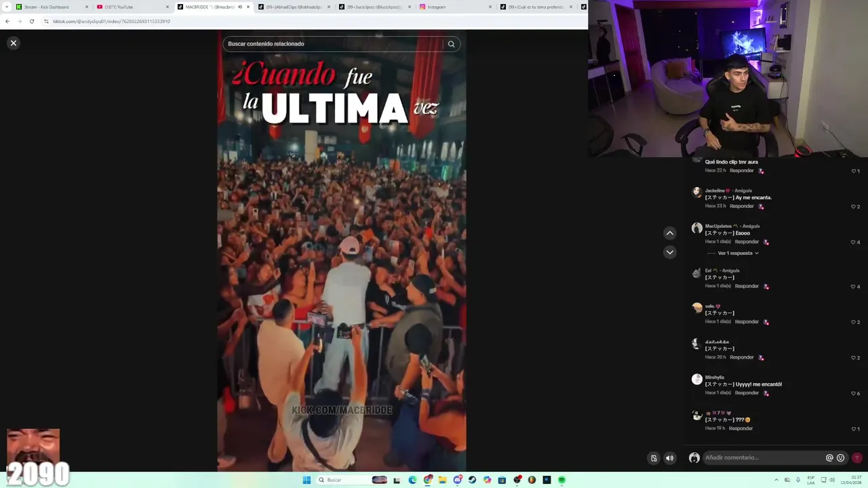Image resolution: width=868 pixels, height=488 pixels.
Task: Like the 'Qué lindo clip tmr aura' comment
Action: tap(854, 171)
